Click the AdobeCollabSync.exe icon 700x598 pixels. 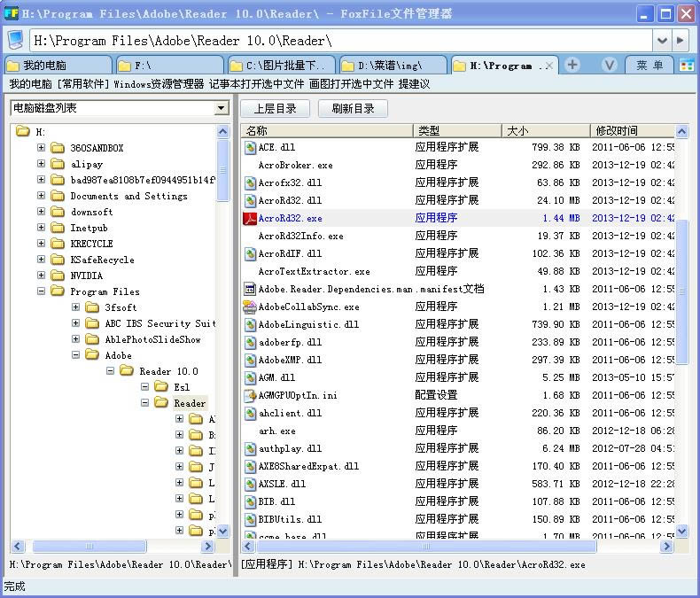click(x=250, y=307)
